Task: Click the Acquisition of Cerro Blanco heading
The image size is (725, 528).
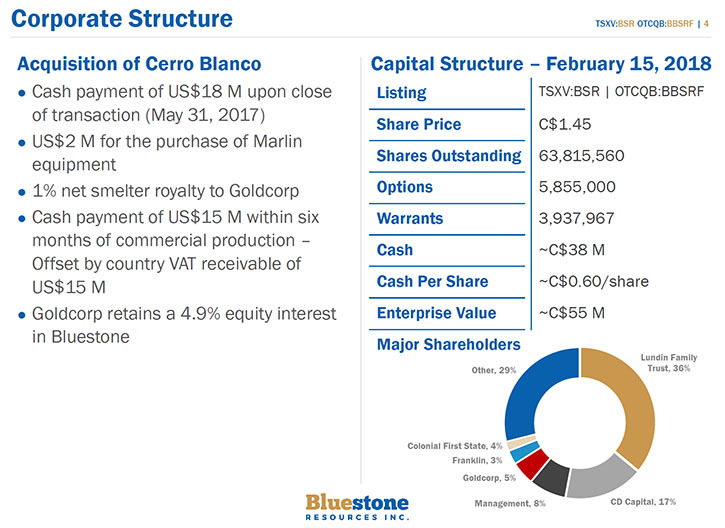Action: coord(139,64)
